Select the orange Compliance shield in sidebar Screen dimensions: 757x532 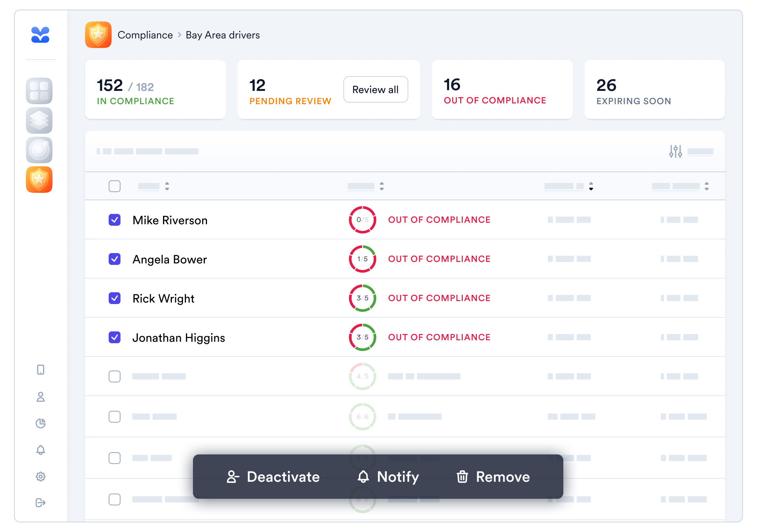coord(39,180)
